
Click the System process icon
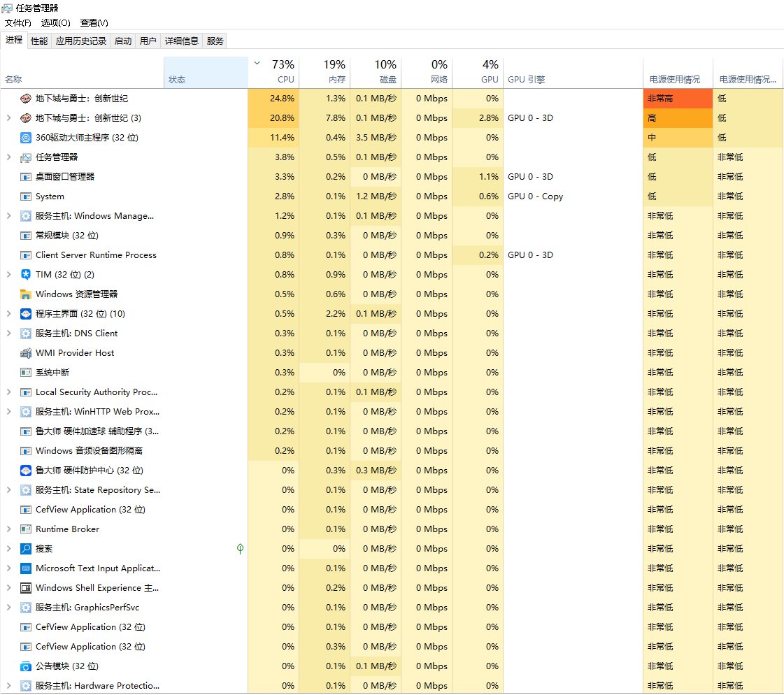coord(25,196)
